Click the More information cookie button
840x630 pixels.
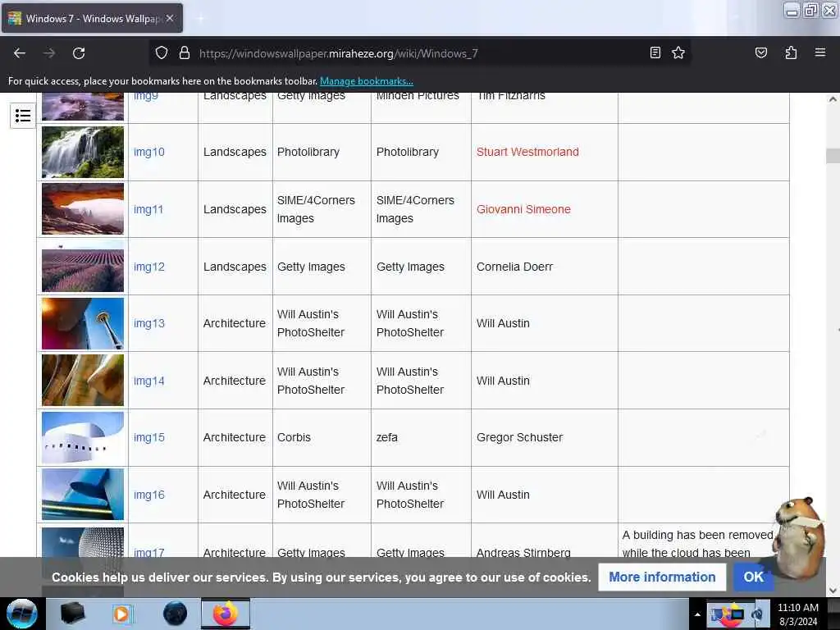pyautogui.click(x=662, y=577)
